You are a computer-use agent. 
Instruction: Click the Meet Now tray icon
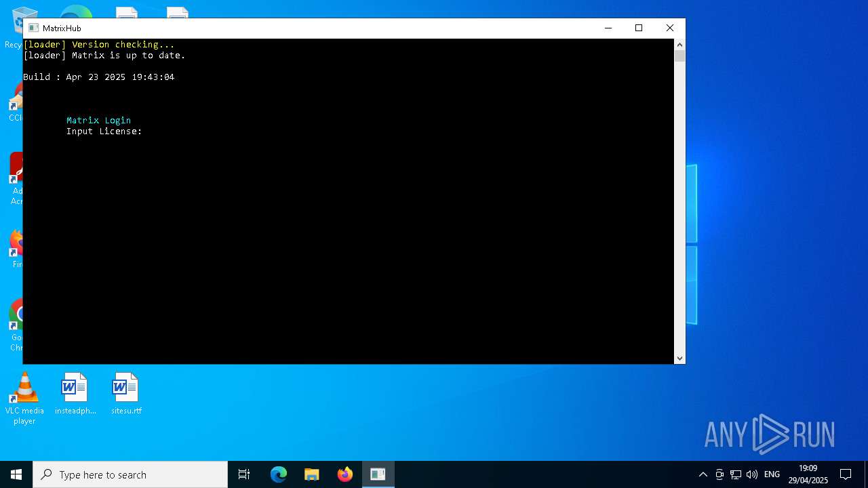coord(719,474)
